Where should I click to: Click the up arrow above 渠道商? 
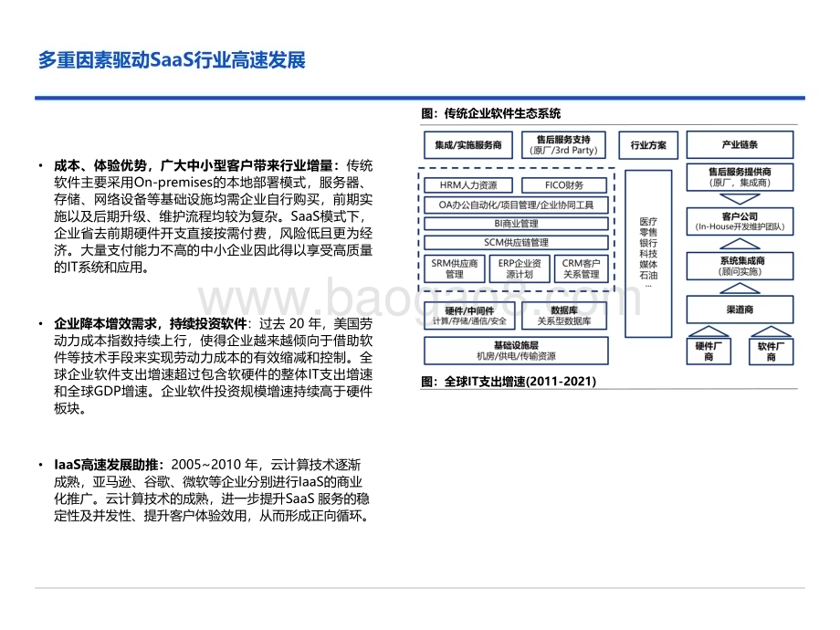click(x=740, y=289)
